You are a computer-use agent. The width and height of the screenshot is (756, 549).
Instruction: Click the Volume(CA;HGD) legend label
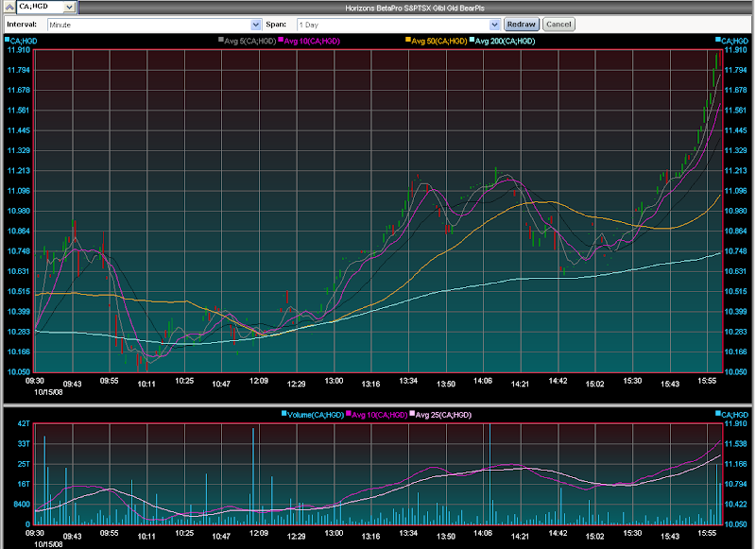pyautogui.click(x=316, y=415)
